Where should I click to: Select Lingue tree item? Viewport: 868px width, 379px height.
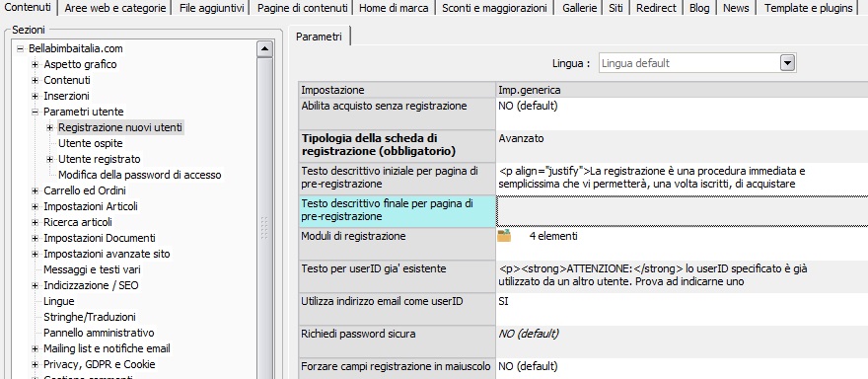(58, 301)
